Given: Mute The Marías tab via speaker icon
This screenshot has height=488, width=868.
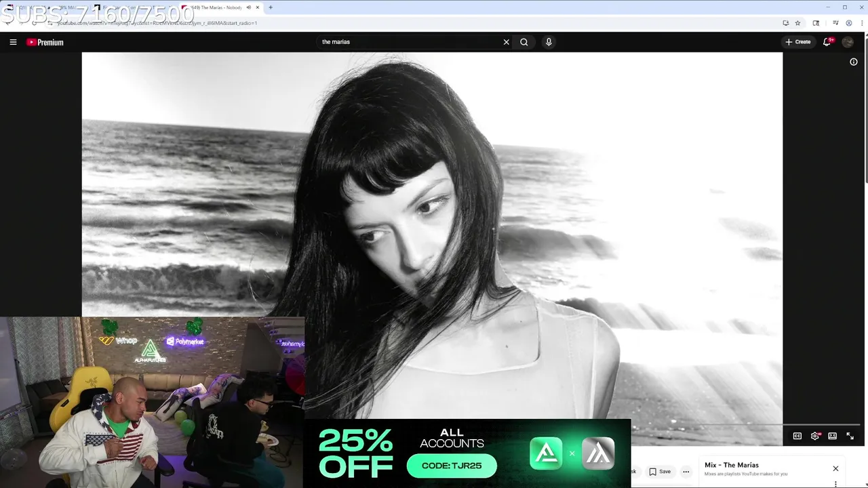Looking at the screenshot, I should tap(248, 7).
